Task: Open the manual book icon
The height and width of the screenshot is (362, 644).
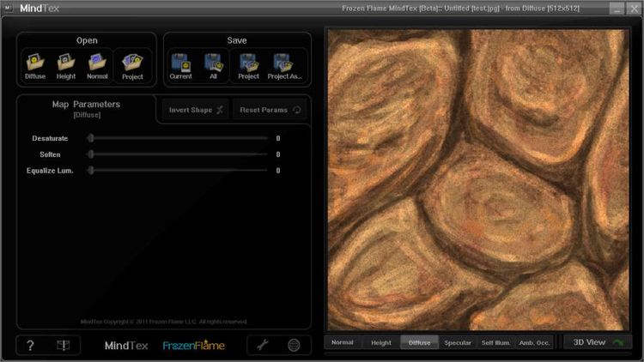Action: click(x=64, y=345)
